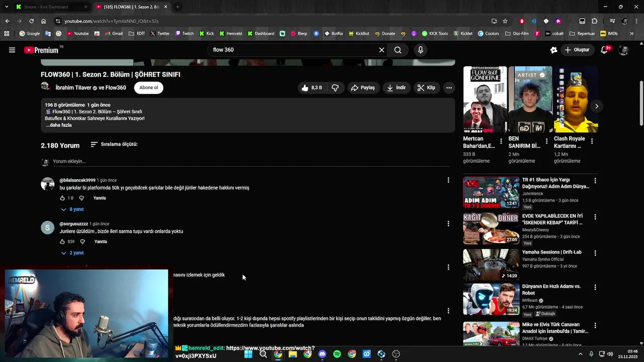
Task: Open the Chrome apps grid in bookmarks bar
Action: tap(7, 34)
